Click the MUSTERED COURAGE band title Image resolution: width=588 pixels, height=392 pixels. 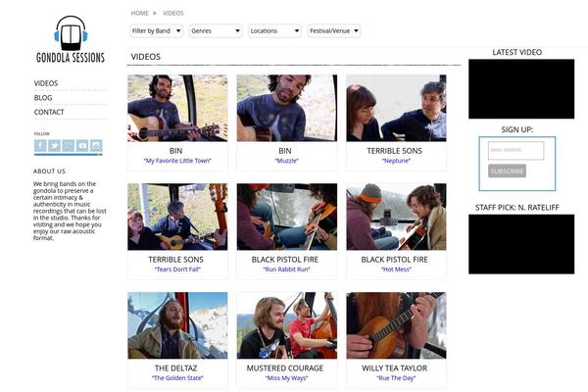285,368
